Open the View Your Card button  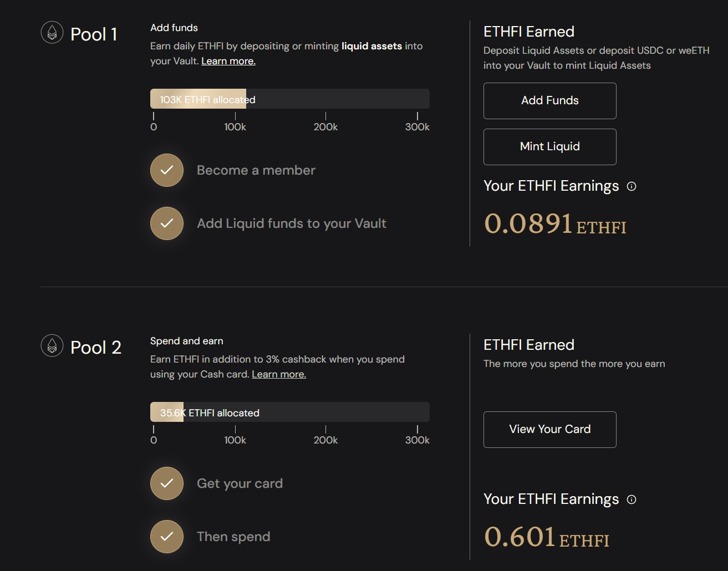tap(550, 430)
